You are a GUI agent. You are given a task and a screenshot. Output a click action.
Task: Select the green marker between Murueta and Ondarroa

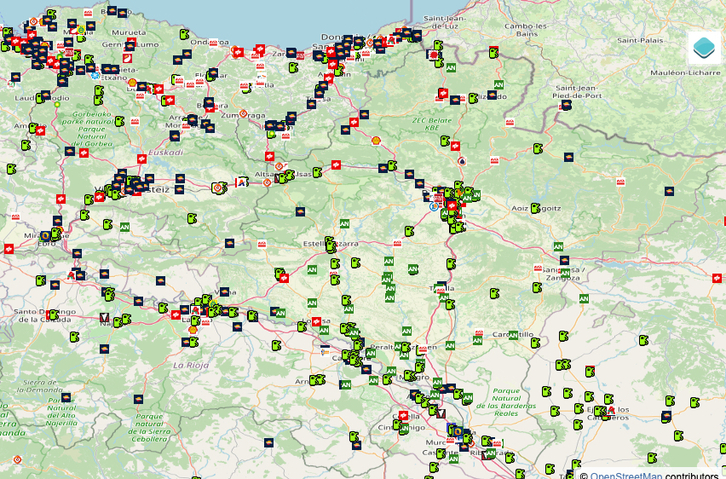pos(184,34)
